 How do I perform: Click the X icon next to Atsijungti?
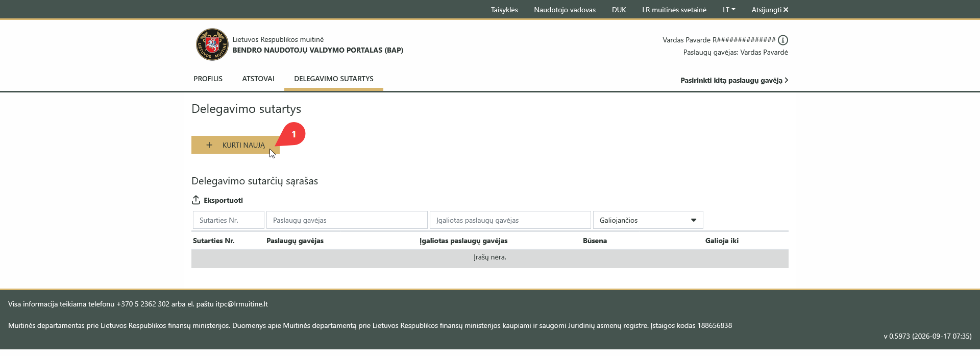(x=786, y=10)
